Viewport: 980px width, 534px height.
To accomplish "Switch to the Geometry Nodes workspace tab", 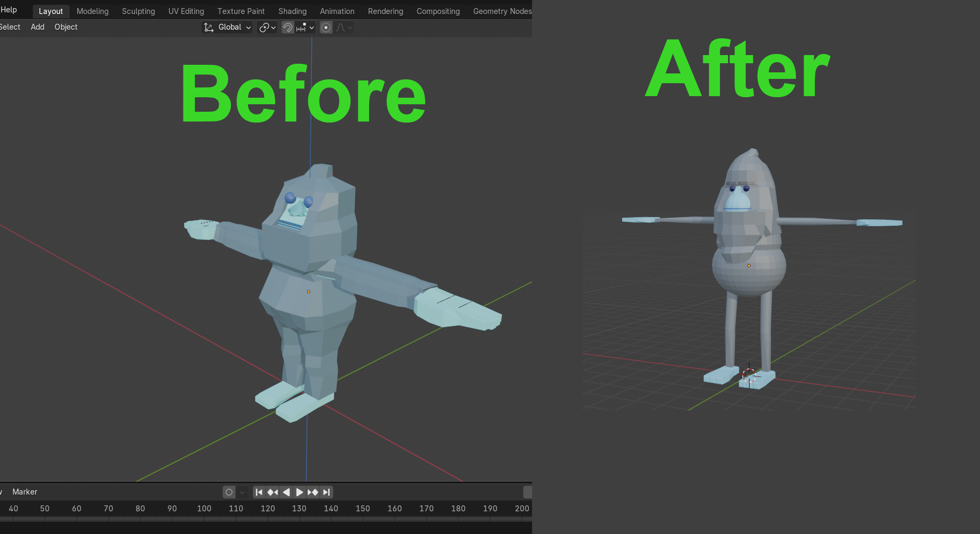I will 502,11.
